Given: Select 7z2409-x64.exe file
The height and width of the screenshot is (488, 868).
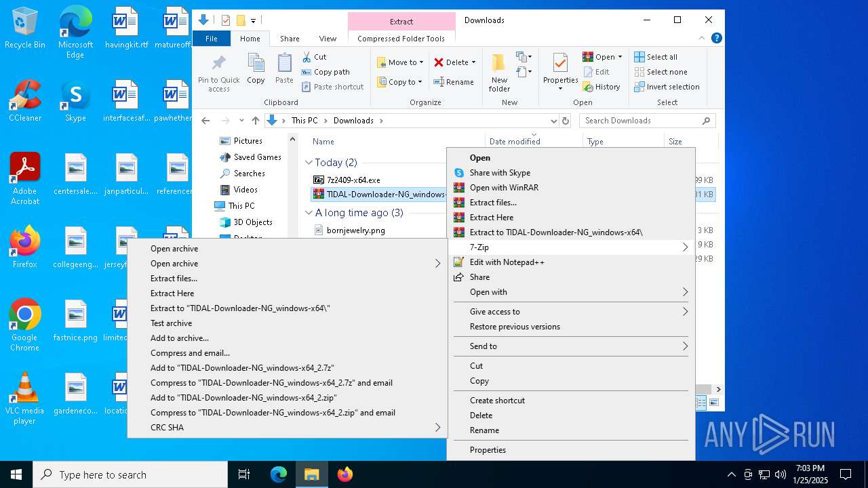Looking at the screenshot, I should (353, 180).
